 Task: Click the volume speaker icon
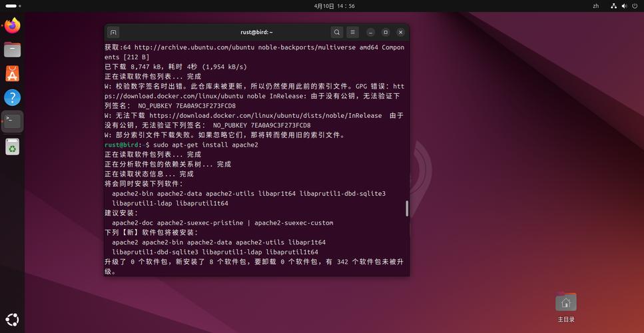click(x=624, y=6)
